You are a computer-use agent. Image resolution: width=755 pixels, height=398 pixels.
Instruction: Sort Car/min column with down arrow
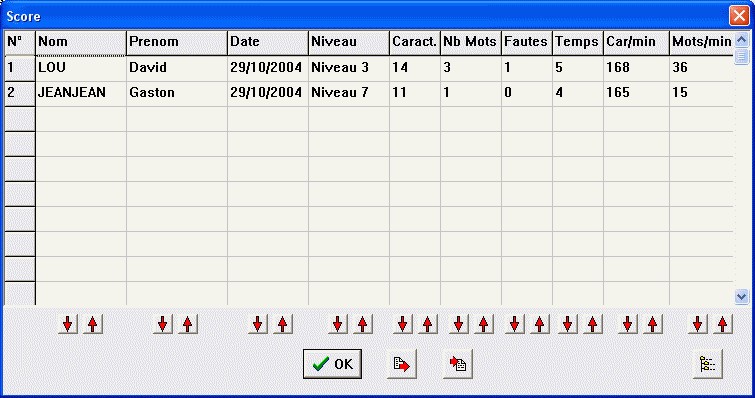pyautogui.click(x=627, y=324)
